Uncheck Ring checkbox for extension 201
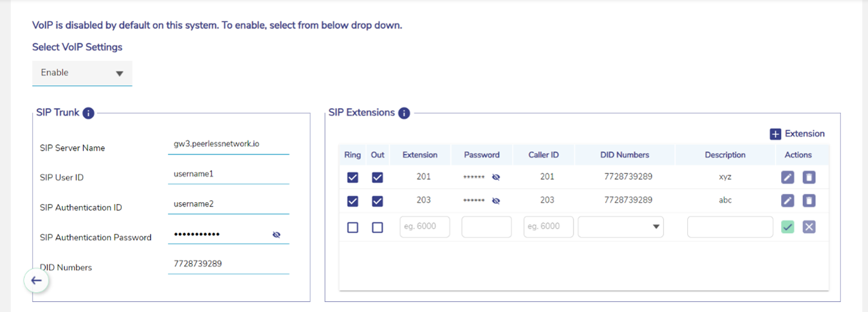Screen dimensions: 868x312 pyautogui.click(x=353, y=177)
